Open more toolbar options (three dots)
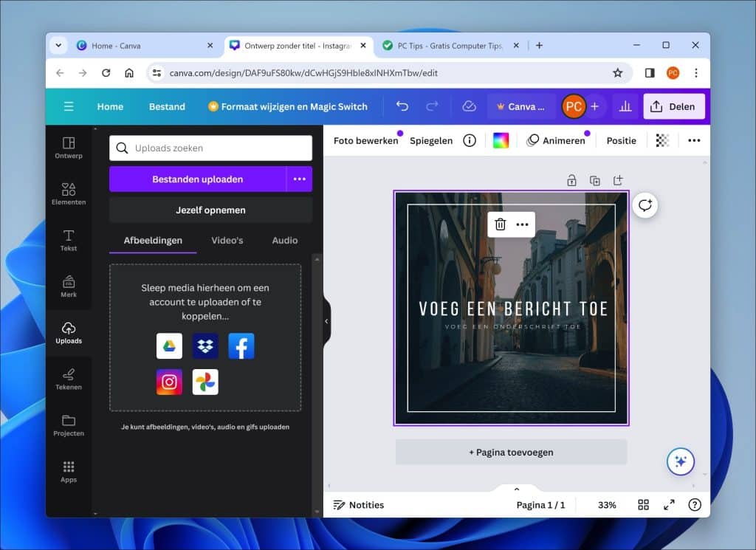This screenshot has height=550, width=756. 694,140
